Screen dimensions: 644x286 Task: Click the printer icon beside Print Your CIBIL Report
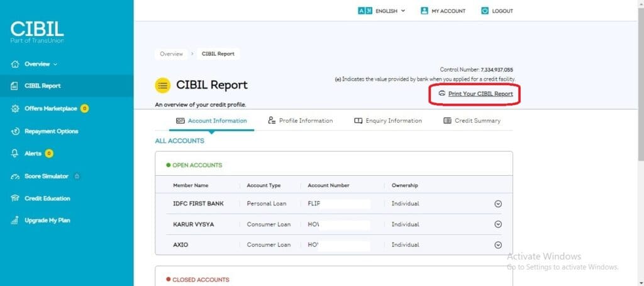(442, 93)
